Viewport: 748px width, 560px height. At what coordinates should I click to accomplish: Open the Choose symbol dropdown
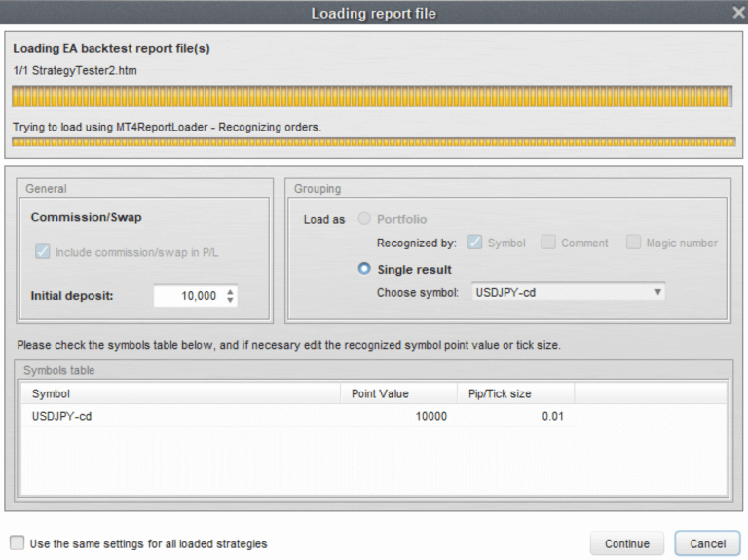(568, 292)
